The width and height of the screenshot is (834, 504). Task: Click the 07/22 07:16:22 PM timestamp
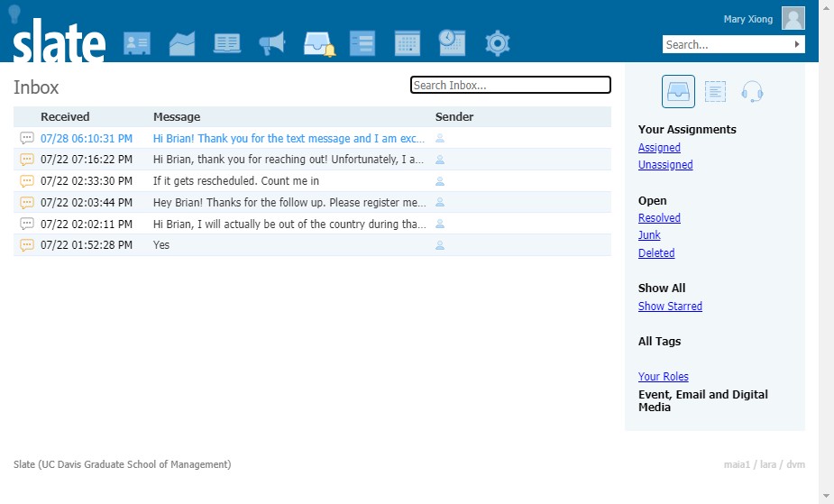tap(87, 160)
